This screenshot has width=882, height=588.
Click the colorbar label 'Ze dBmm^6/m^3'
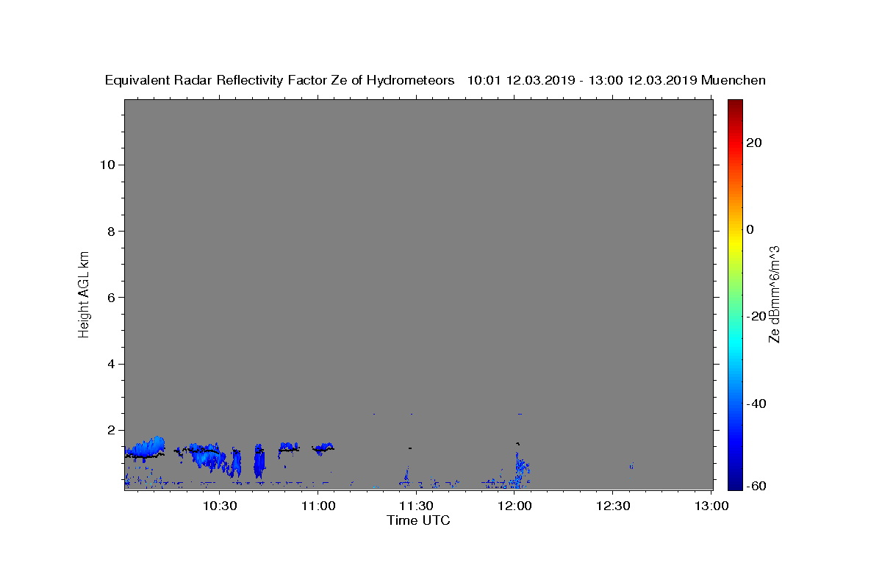tap(773, 295)
